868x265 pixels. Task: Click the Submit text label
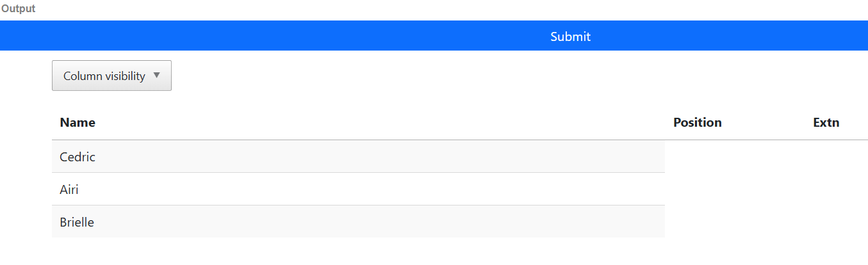[x=570, y=36]
